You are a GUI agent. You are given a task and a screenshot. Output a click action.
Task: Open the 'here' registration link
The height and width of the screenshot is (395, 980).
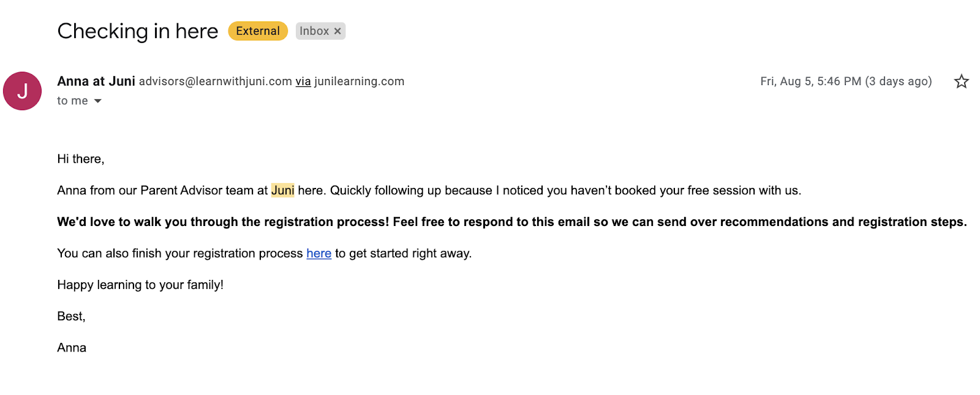318,254
